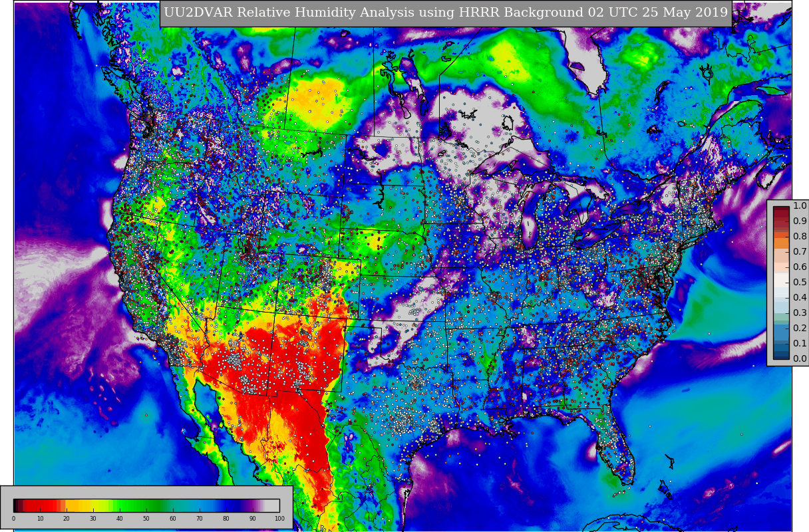Click the purple segment of bottom humidity colorbar
This screenshot has width=809, height=532.
251,505
